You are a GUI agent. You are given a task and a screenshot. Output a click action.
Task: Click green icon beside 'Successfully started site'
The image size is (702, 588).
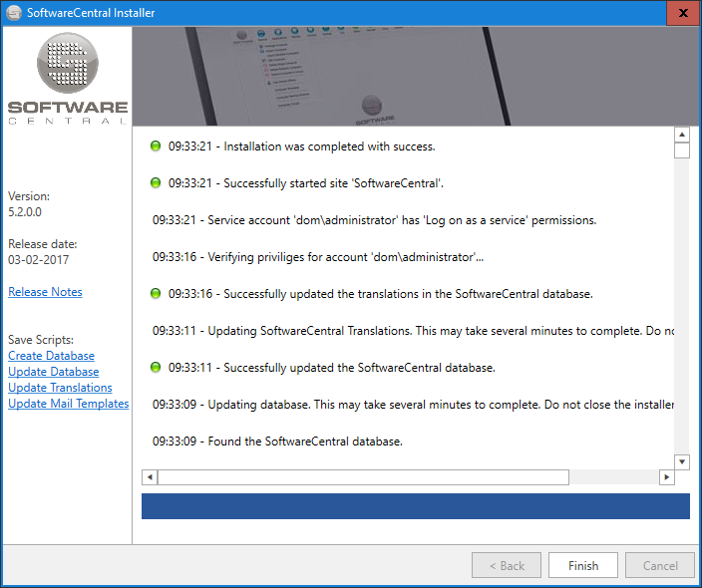coord(156,183)
